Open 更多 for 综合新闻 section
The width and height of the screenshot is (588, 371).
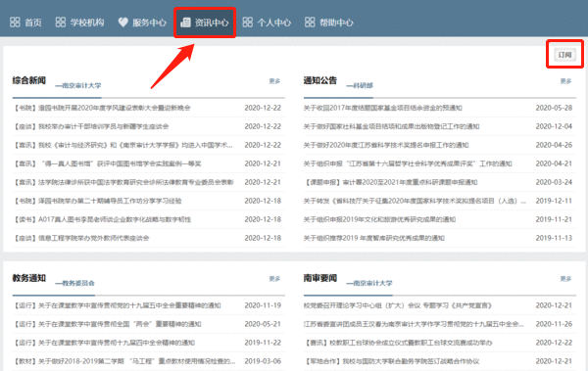274,81
